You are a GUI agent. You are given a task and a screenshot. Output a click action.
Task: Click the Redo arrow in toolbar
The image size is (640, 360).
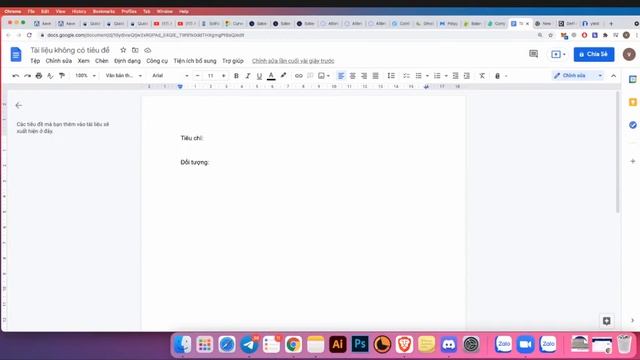[27, 76]
